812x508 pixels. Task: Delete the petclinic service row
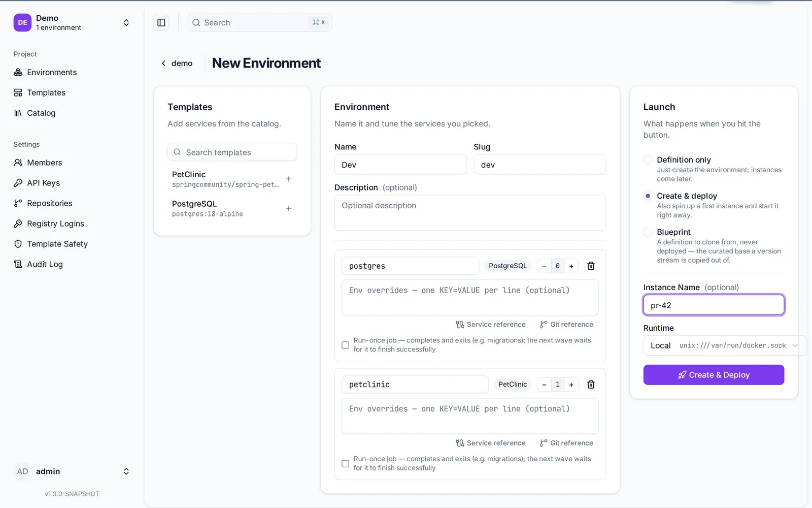(x=591, y=385)
